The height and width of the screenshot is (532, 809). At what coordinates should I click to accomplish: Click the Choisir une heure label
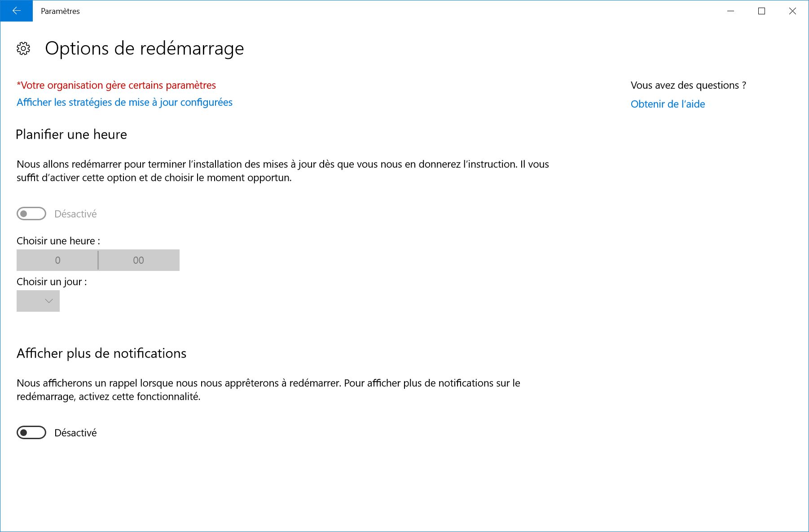(x=59, y=240)
